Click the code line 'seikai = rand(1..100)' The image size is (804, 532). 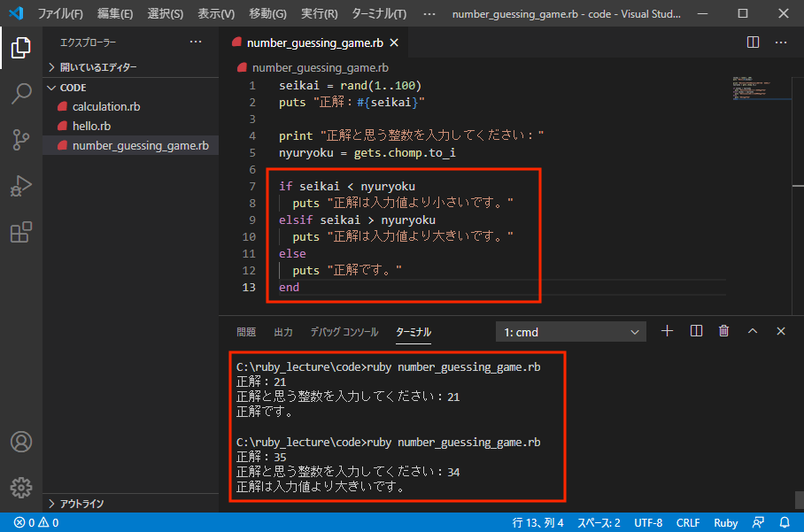coord(351,86)
